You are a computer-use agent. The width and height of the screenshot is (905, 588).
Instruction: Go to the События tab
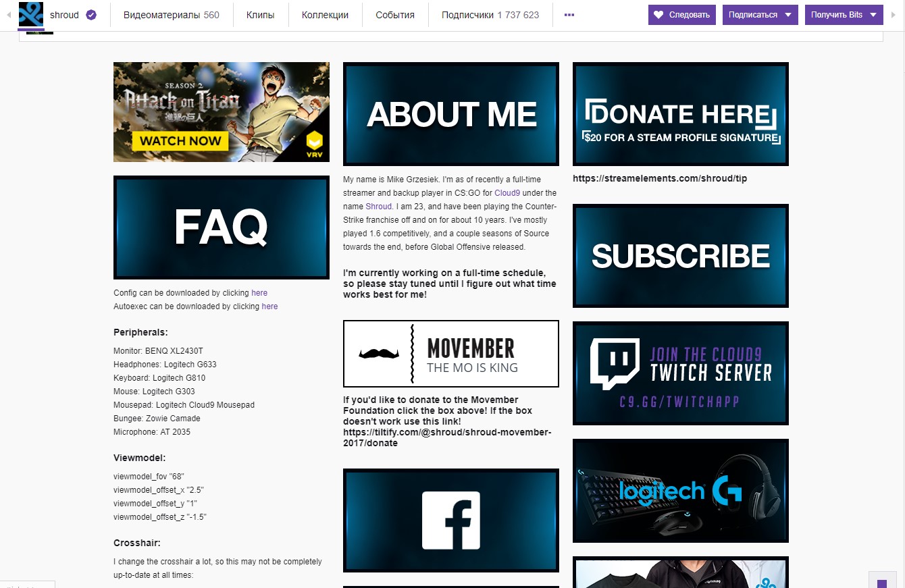395,15
